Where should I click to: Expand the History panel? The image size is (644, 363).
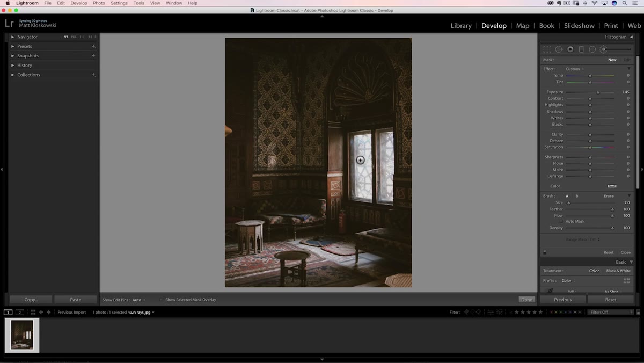[13, 65]
